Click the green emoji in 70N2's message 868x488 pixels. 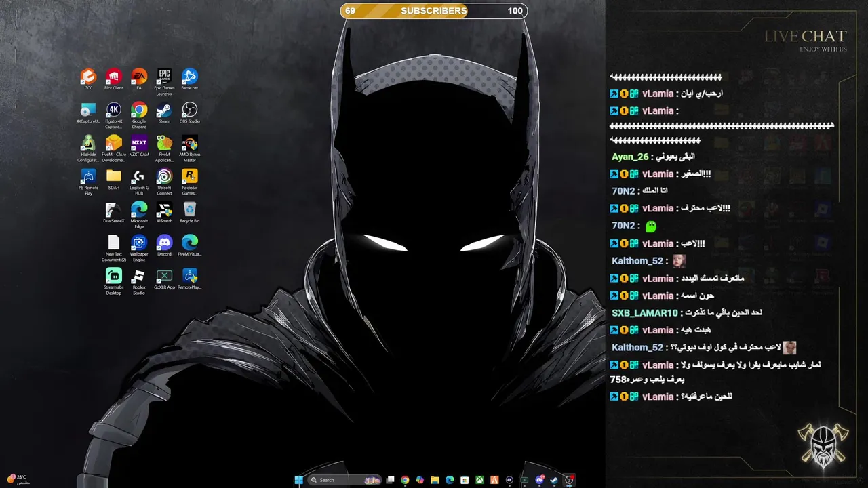pyautogui.click(x=651, y=226)
